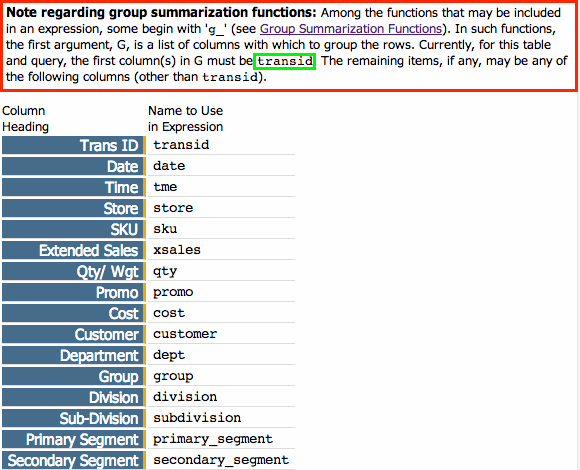Click the Qty/ Wgt column heading
Viewport: 580px width, 470px height.
[x=74, y=271]
